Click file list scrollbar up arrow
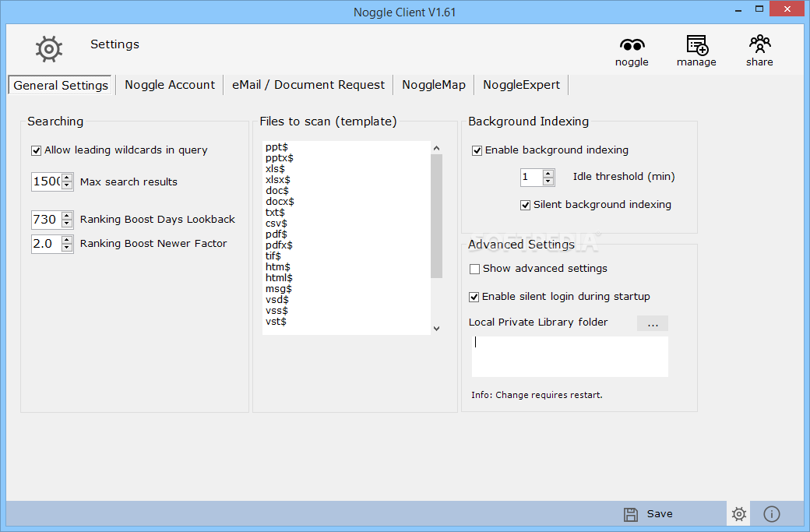 pyautogui.click(x=436, y=148)
